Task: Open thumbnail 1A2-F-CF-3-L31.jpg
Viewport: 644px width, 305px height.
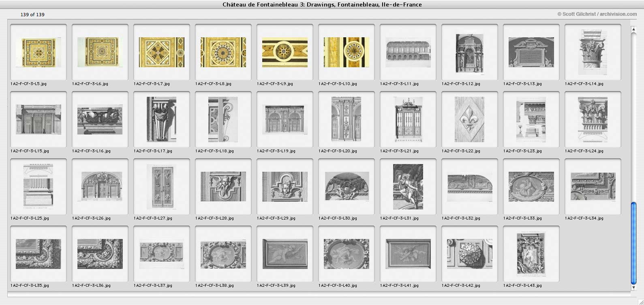Action: [408, 187]
